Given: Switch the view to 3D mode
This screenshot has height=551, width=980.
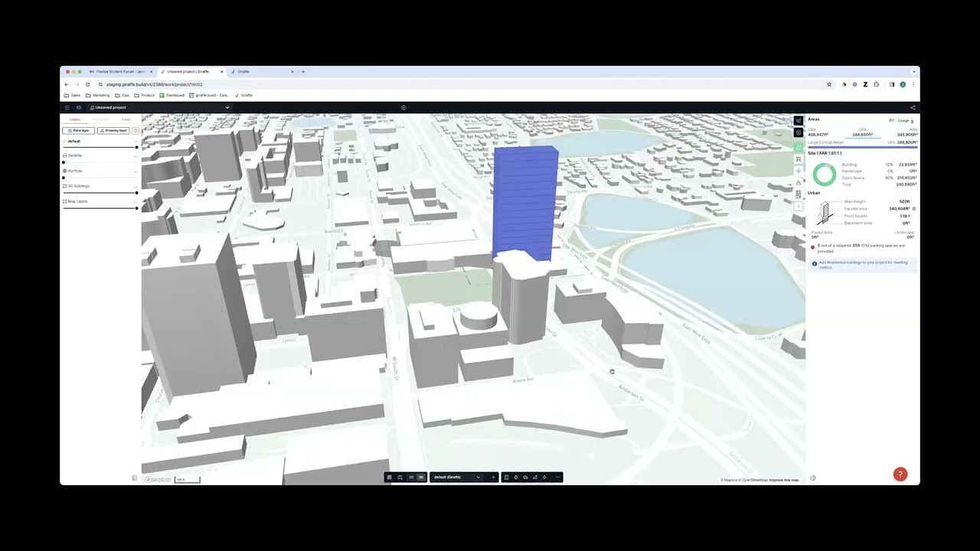Looking at the screenshot, I should click(x=421, y=478).
